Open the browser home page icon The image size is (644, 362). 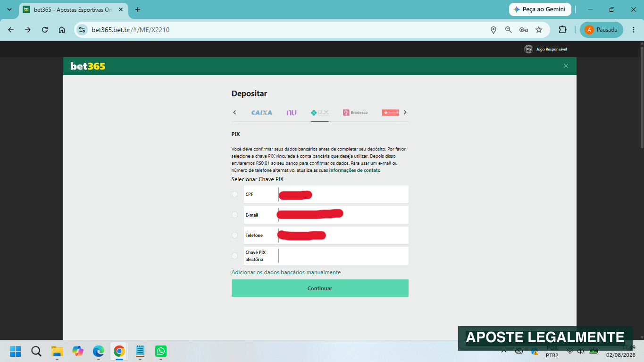point(62,30)
